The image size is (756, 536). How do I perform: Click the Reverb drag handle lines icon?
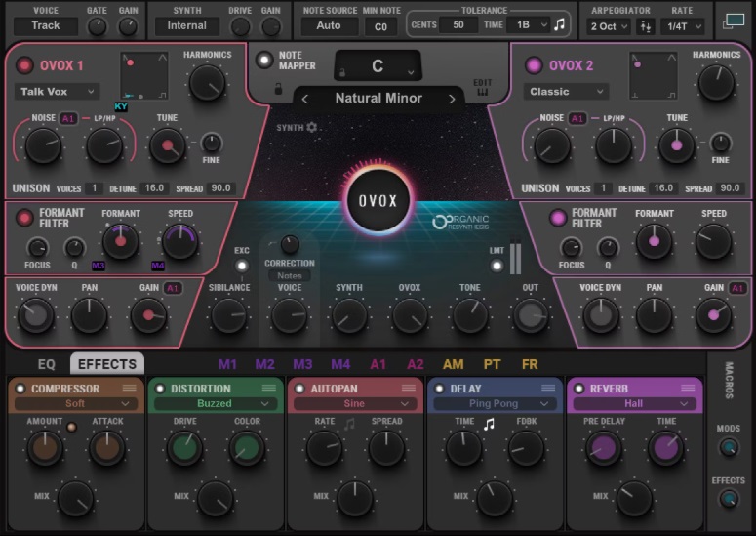688,388
